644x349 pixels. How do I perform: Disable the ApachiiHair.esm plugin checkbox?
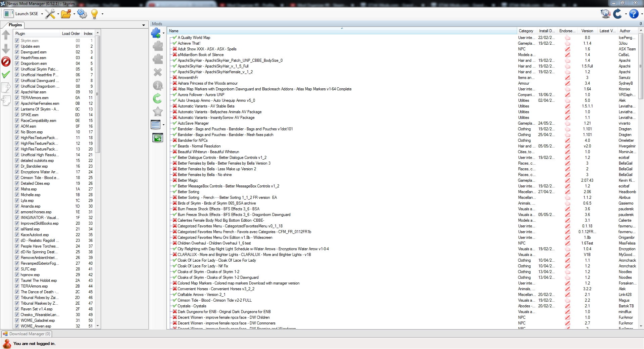pos(17,92)
